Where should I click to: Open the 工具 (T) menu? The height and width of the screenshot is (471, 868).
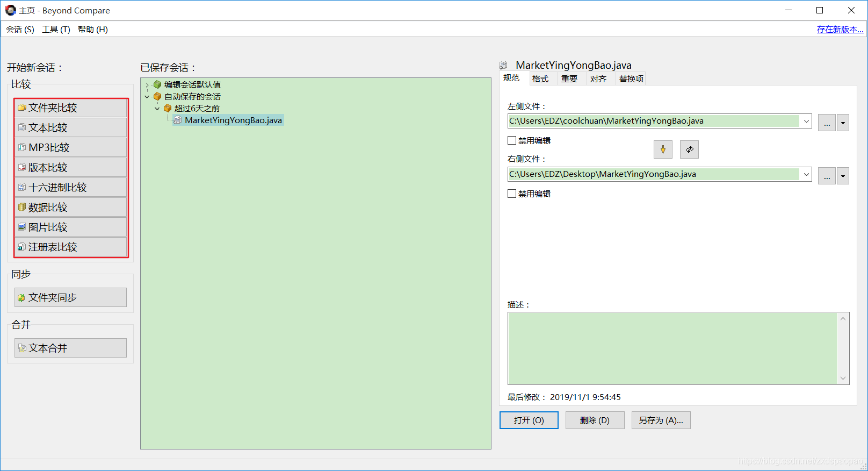(56, 29)
